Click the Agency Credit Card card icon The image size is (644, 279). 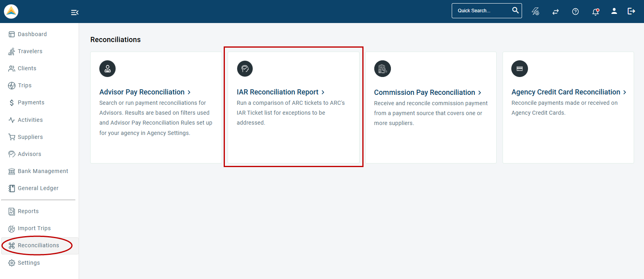tap(519, 69)
